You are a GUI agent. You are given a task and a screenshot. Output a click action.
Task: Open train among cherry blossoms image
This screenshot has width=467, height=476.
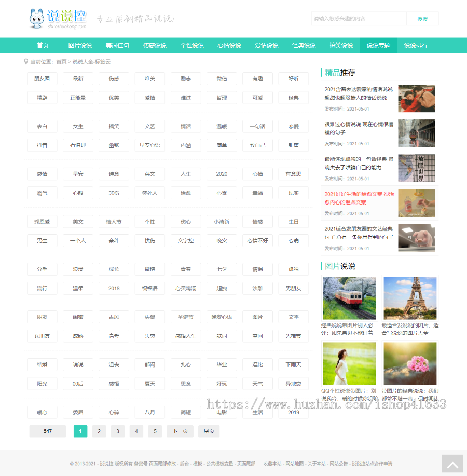(350, 298)
